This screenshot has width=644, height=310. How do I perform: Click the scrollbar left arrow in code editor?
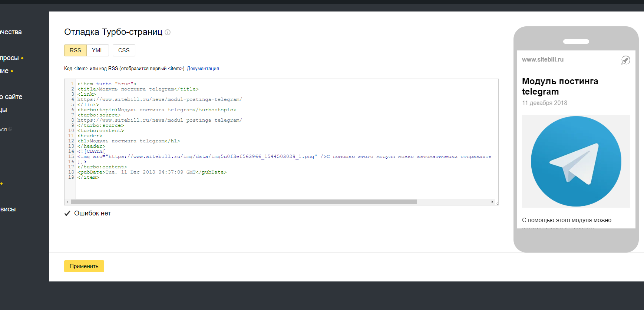[67, 202]
